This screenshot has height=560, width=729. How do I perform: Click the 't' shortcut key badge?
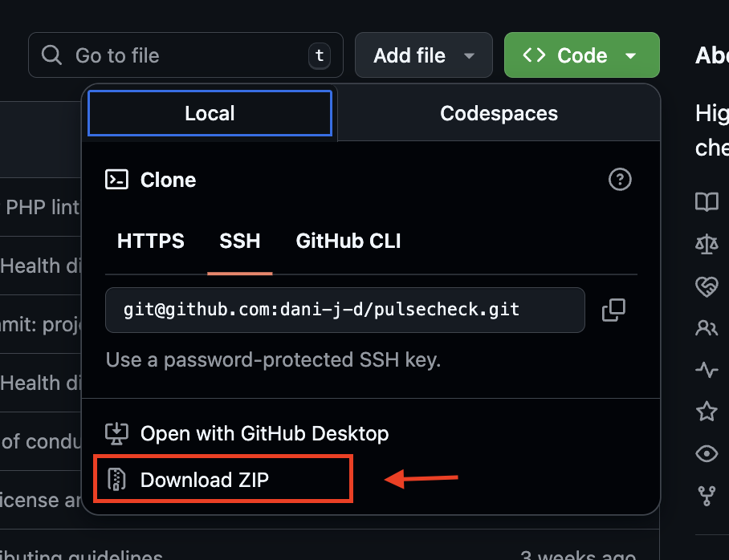pyautogui.click(x=320, y=55)
